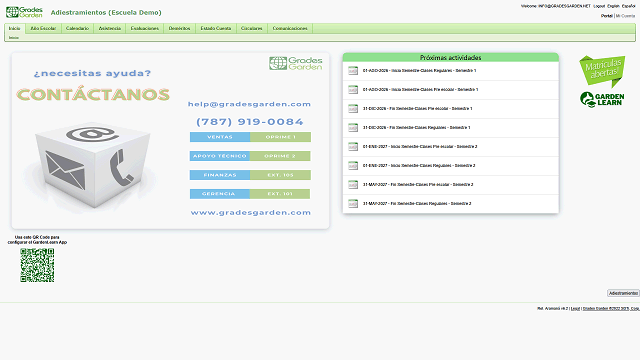Screen dimensions: 640x360
Task: Switch language to Español
Action: [629, 6]
